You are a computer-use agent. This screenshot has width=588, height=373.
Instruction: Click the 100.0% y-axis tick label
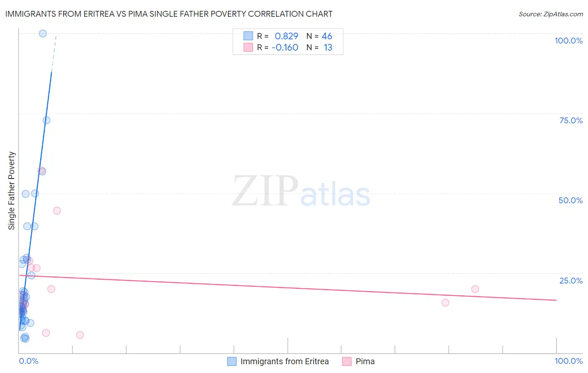click(x=568, y=41)
